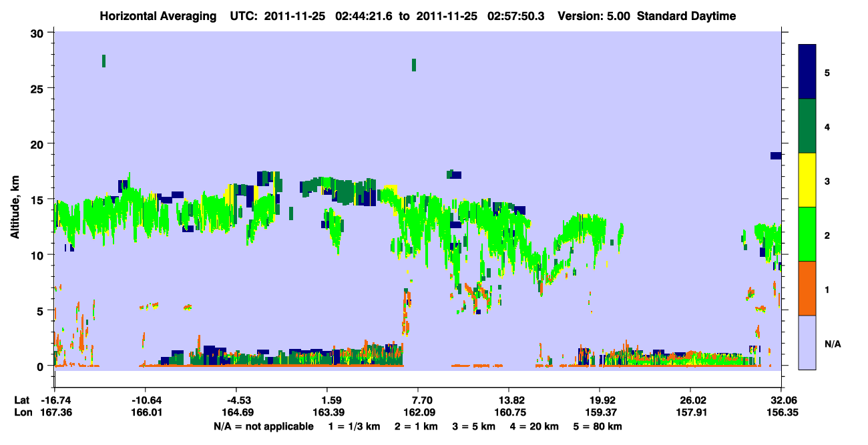Click the '5 = 80 km' legend note
The height and width of the screenshot is (445, 868).
pos(598,426)
